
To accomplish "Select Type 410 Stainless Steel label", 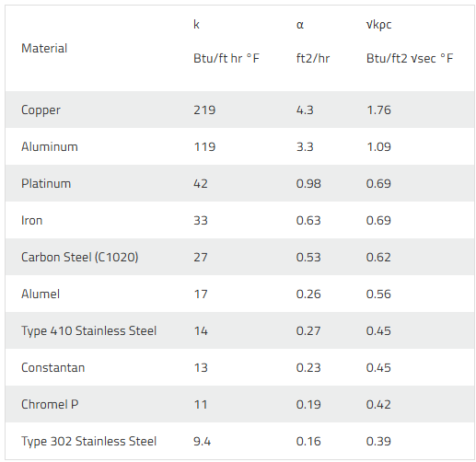I will [x=88, y=331].
